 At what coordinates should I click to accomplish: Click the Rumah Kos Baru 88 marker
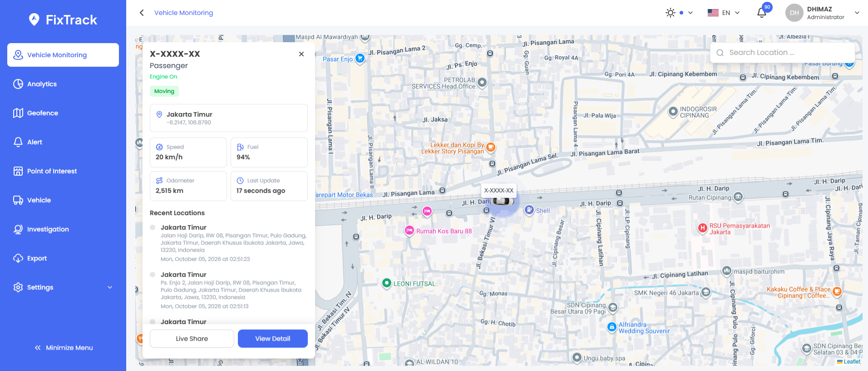(x=409, y=231)
